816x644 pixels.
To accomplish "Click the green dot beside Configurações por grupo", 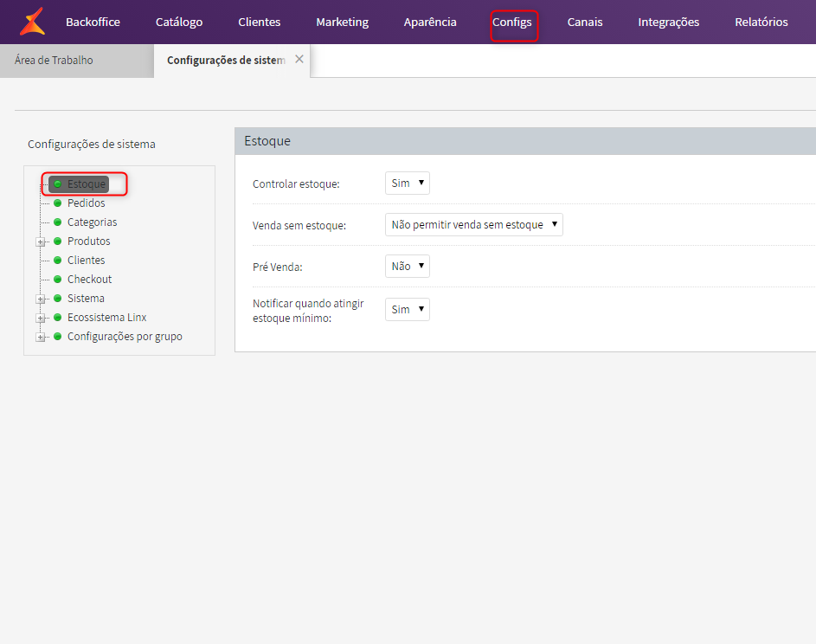I will [58, 337].
